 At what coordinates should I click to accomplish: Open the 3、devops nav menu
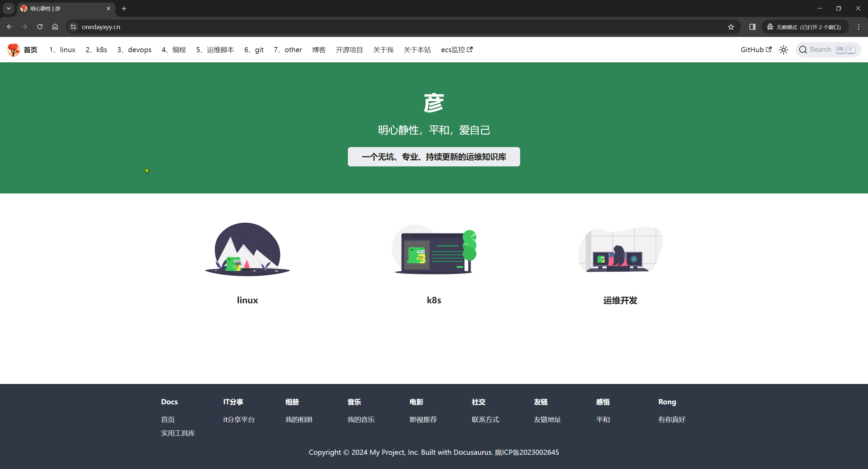coord(134,50)
